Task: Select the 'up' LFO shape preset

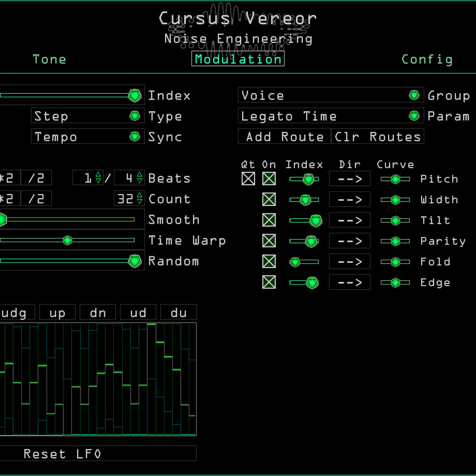Action: pyautogui.click(x=57, y=313)
